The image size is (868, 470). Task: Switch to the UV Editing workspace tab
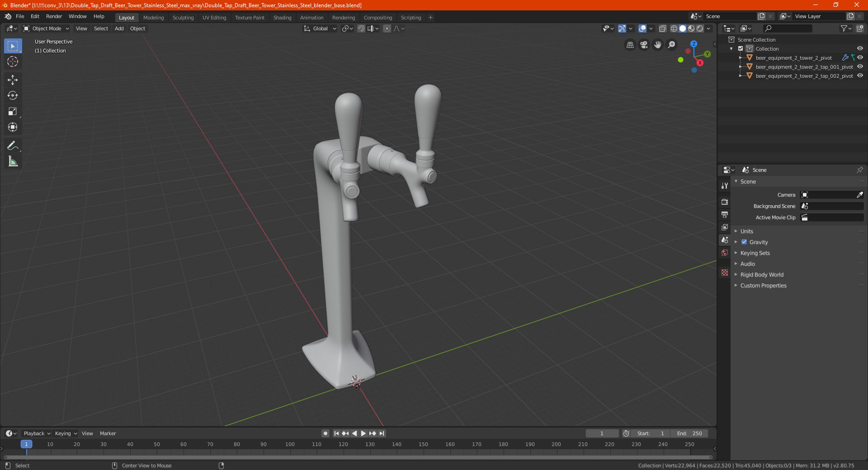(214, 18)
